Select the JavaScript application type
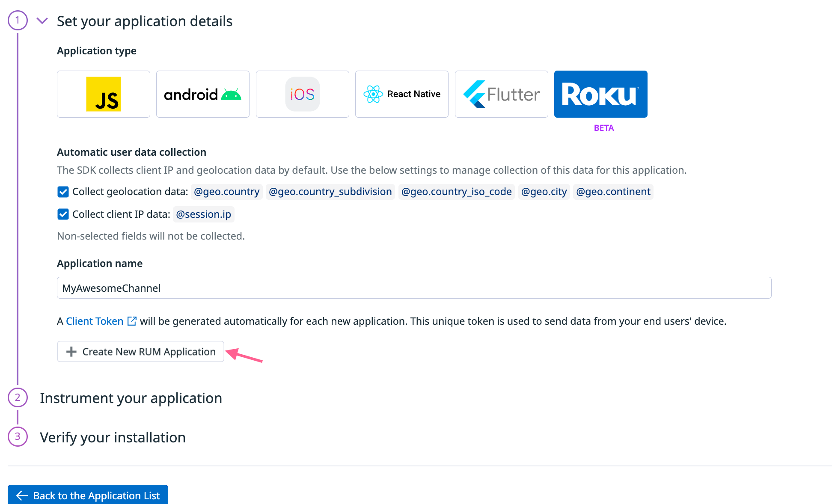This screenshot has width=832, height=504. click(x=104, y=94)
